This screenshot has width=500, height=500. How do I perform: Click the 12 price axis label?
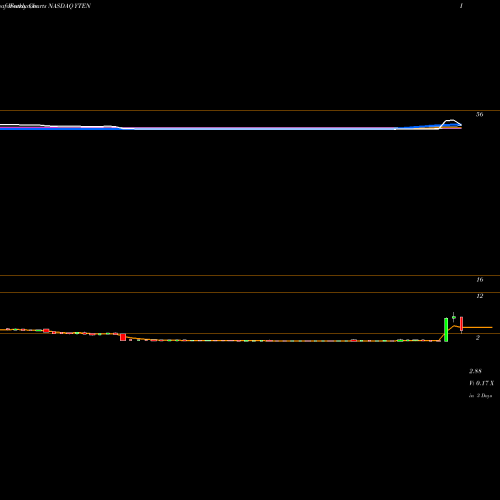click(x=479, y=296)
